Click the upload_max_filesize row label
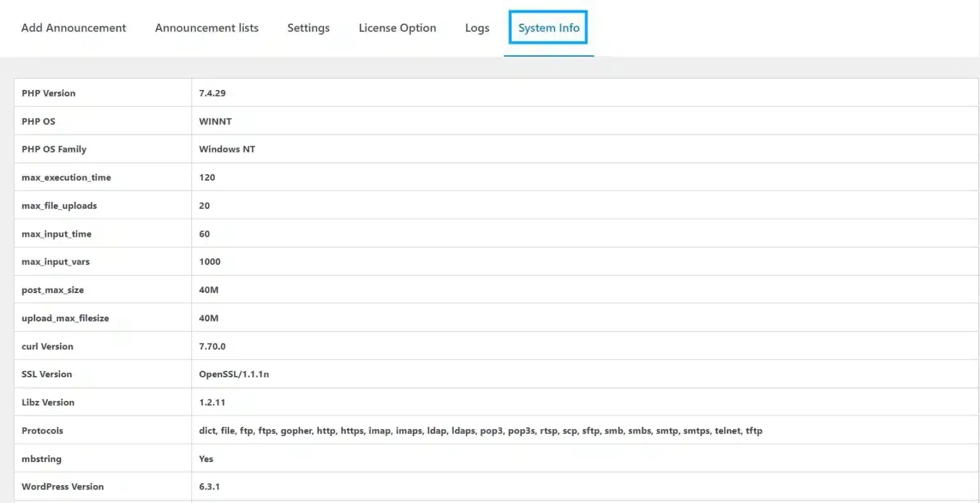This screenshot has height=503, width=980. point(66,317)
